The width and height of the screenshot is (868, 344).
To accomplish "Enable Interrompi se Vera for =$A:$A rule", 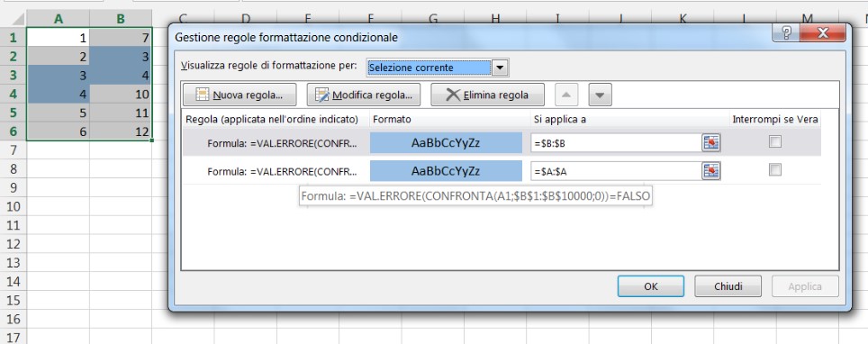I will [x=775, y=170].
